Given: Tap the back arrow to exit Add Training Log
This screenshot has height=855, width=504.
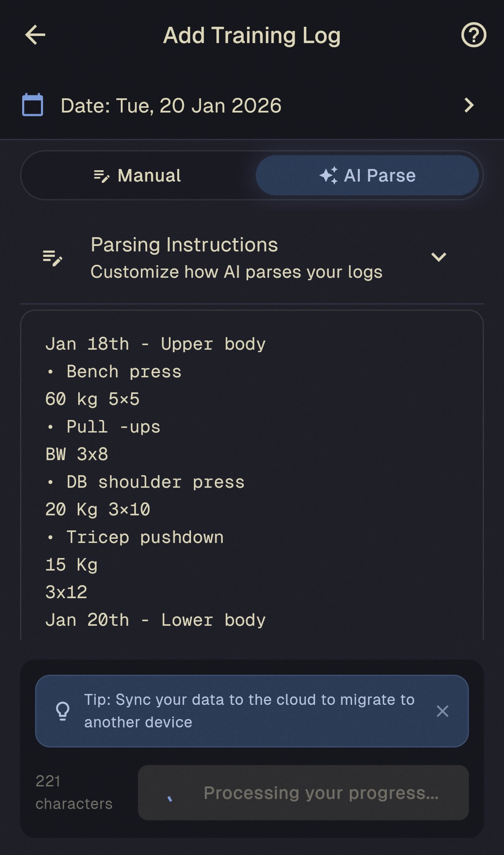Looking at the screenshot, I should (36, 35).
